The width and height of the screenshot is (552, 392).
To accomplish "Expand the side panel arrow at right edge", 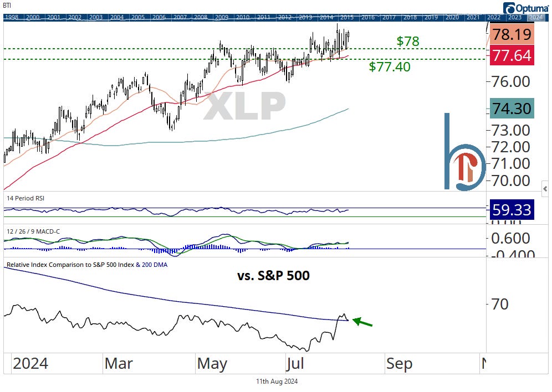I will tap(545, 189).
